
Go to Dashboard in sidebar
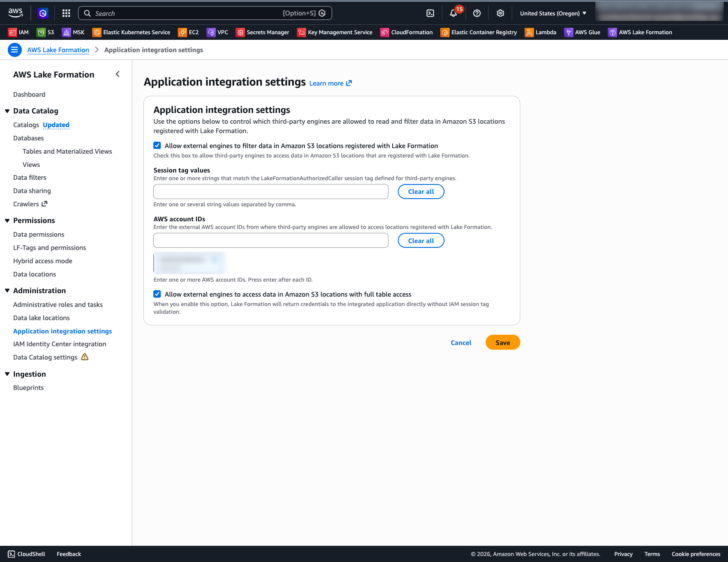[x=29, y=94]
